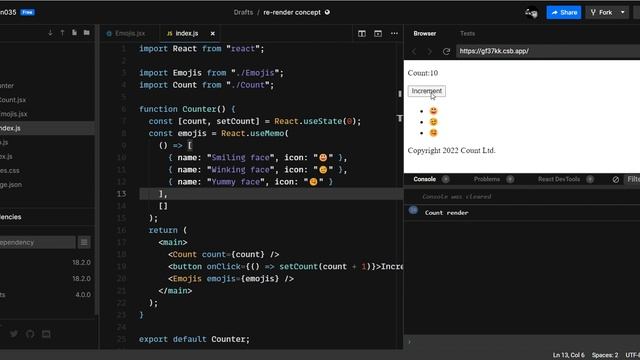Refresh the preview browser
This screenshot has width=640, height=360.
pyautogui.click(x=446, y=51)
